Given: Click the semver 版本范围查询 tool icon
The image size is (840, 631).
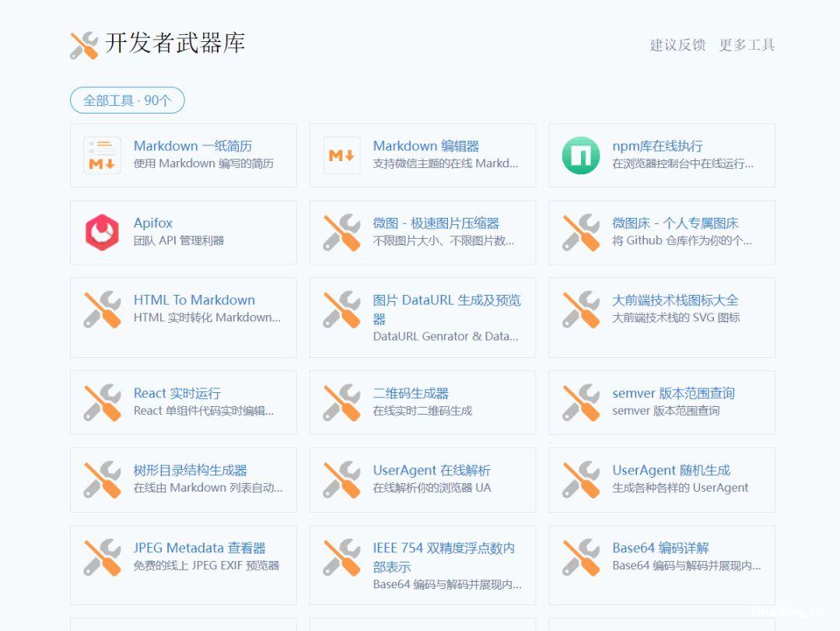Looking at the screenshot, I should click(581, 402).
